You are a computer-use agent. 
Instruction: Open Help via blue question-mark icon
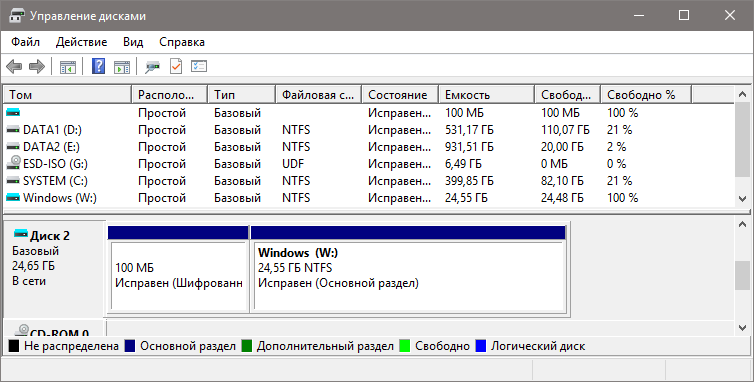tap(98, 66)
